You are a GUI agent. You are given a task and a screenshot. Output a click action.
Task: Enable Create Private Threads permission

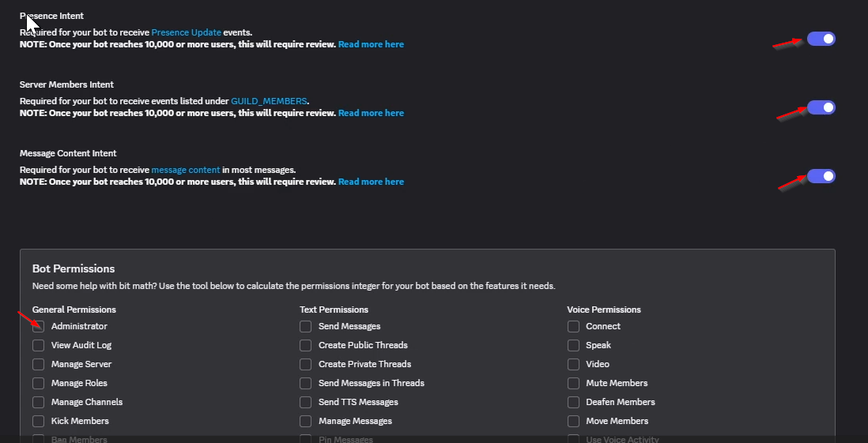306,364
